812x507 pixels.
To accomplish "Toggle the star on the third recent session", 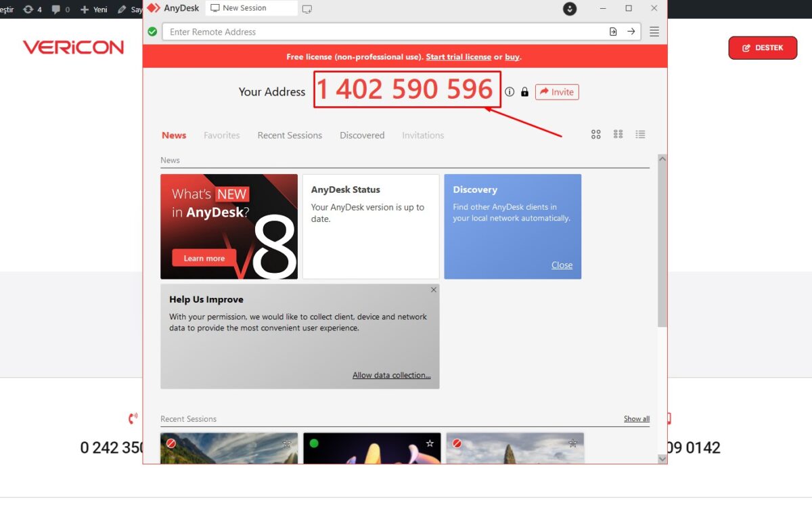I will point(572,443).
